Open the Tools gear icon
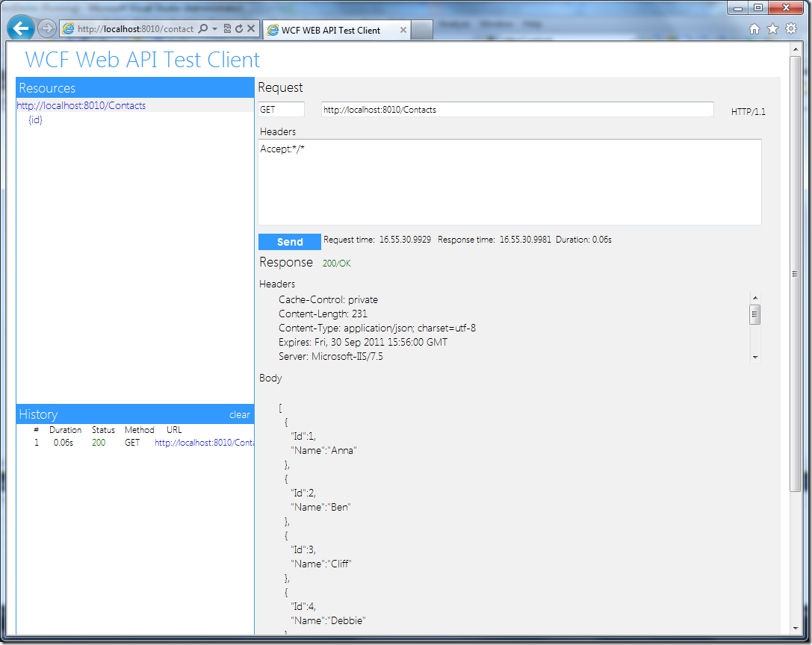 tap(791, 28)
